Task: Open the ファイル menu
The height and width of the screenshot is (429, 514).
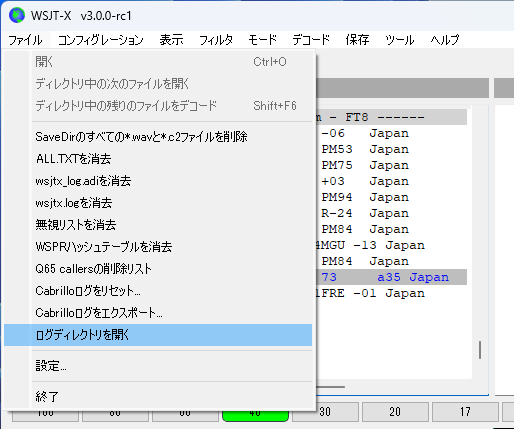Action: click(26, 40)
